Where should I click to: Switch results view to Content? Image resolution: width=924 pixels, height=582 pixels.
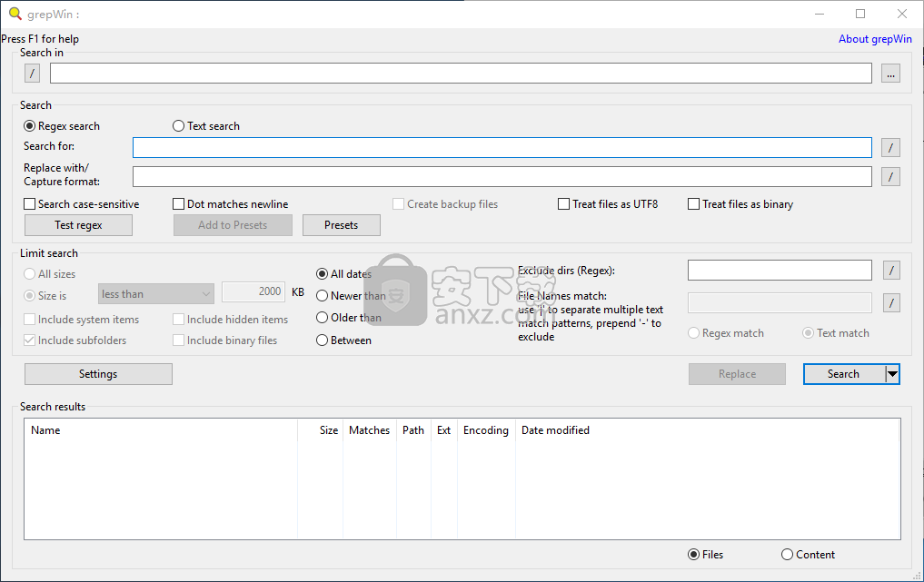click(x=808, y=555)
